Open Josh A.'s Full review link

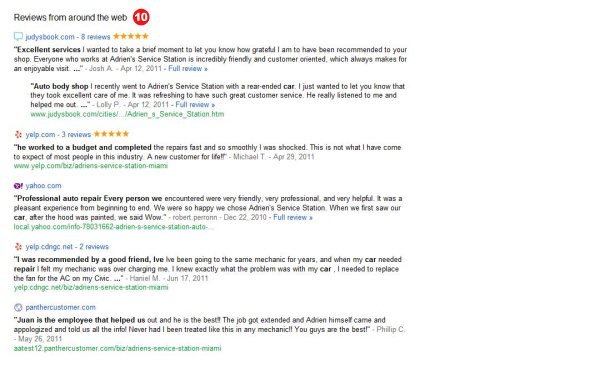pos(188,68)
